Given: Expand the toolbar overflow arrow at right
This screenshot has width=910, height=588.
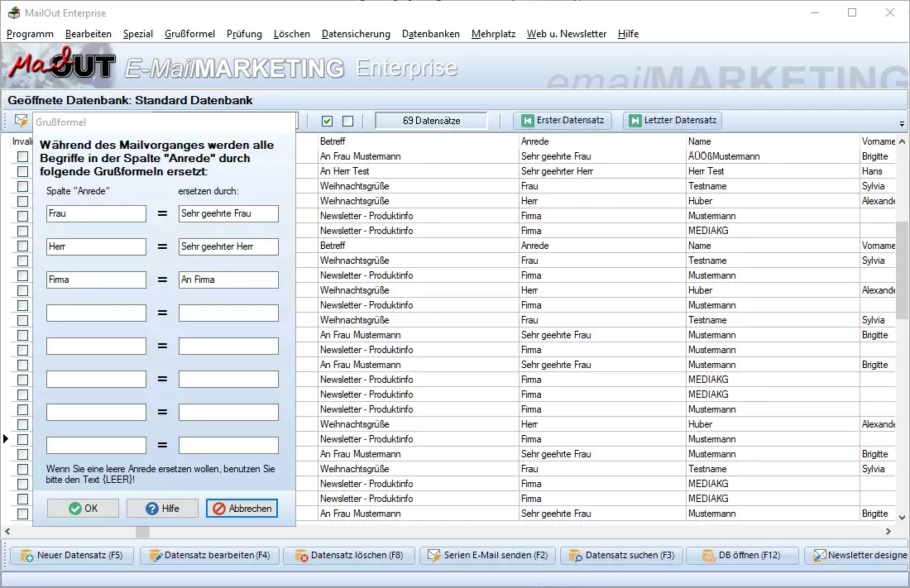Looking at the screenshot, I should (902, 123).
